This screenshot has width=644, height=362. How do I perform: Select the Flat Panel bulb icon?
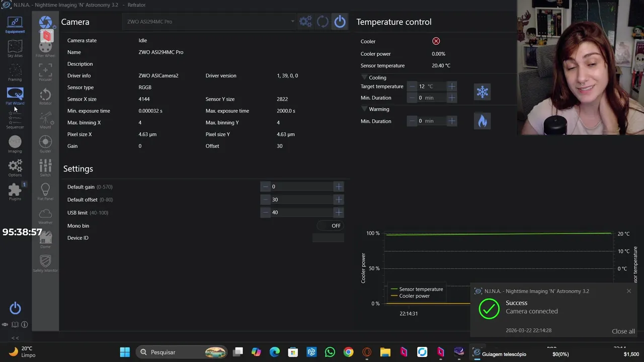point(45,192)
